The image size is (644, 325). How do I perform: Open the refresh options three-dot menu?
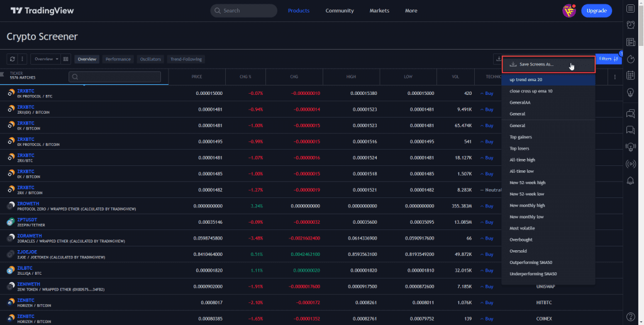(x=22, y=59)
